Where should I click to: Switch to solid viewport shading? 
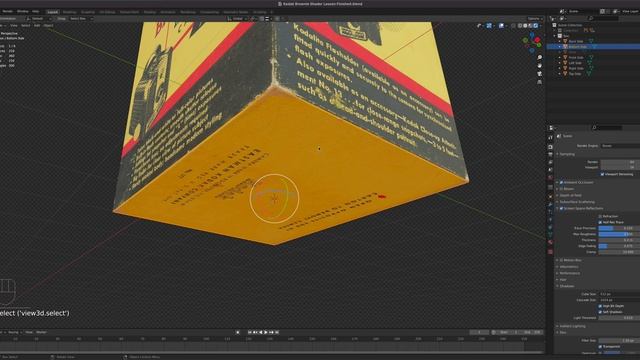tap(525, 26)
